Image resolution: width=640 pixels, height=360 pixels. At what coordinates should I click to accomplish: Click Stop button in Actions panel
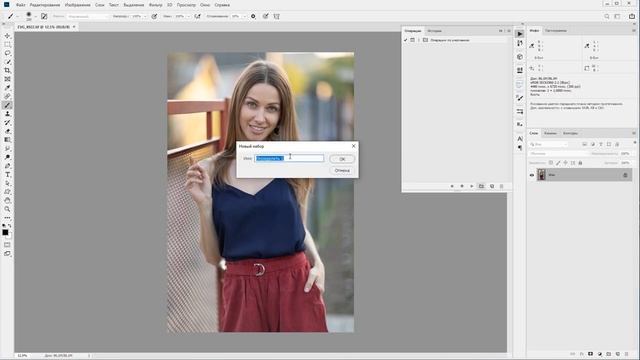point(452,186)
